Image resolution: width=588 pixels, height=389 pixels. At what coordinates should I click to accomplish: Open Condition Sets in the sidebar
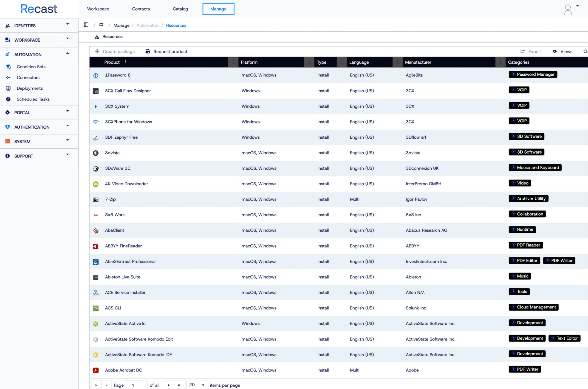point(31,67)
